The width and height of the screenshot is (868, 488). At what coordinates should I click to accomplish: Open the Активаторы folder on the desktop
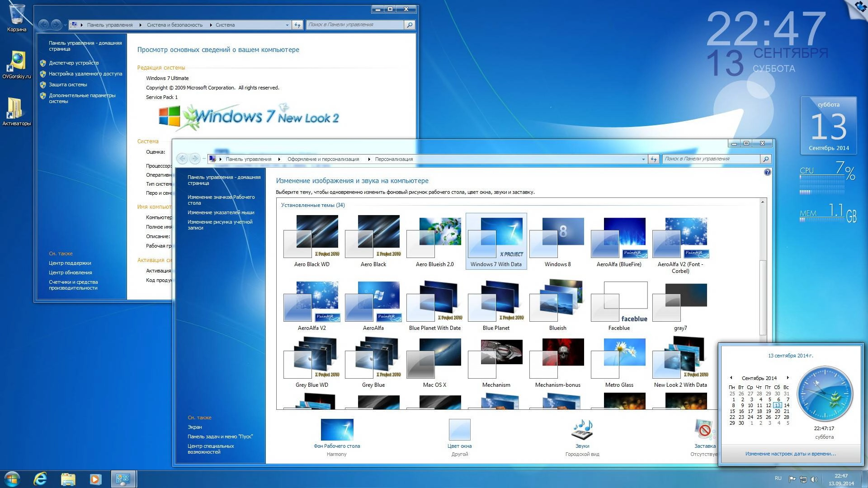click(x=16, y=112)
